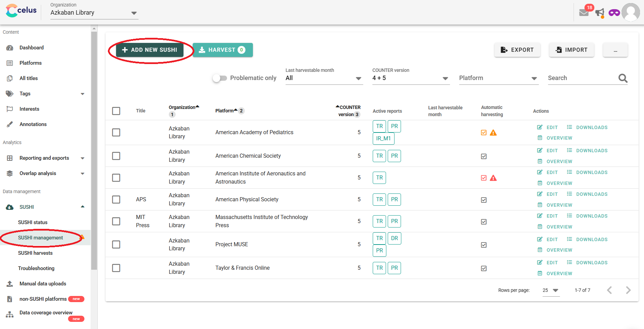This screenshot has width=644, height=329.
Task: Click PR report badge for Taylor & Francis Online
Action: [x=395, y=268]
